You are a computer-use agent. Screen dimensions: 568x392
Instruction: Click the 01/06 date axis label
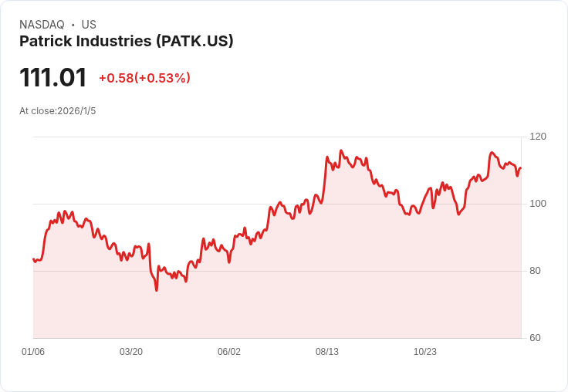(33, 351)
